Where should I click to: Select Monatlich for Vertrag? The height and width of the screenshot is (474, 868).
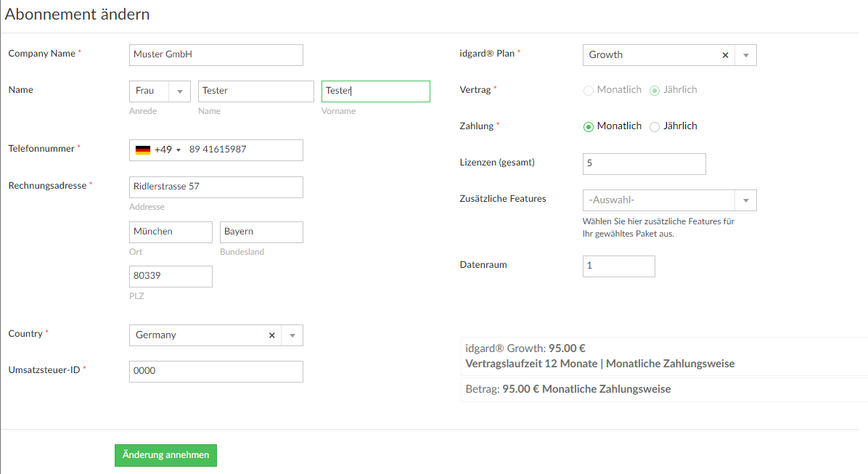coord(589,90)
